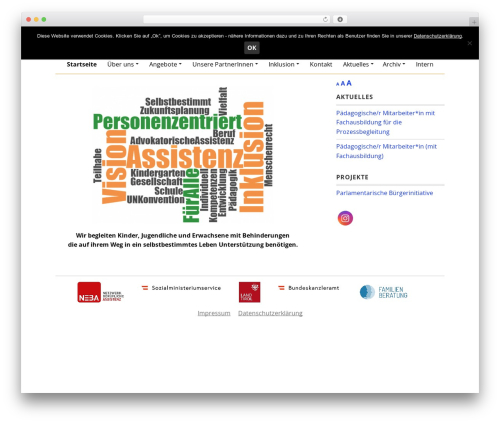Click the word cloud image
Viewport: 500px width, 423px height.
click(183, 155)
